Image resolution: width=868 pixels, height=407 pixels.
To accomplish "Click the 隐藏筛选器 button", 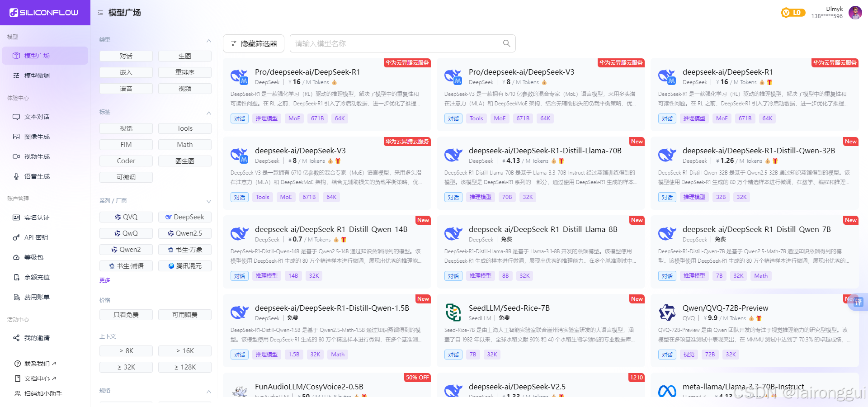I will [253, 43].
